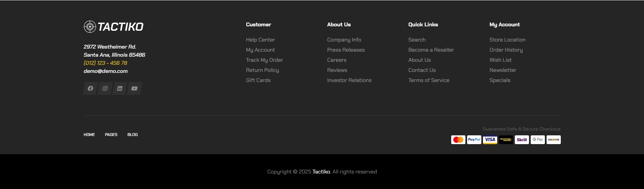The width and height of the screenshot is (644, 189).
Task: Open the Instagram social icon
Action: 105,88
